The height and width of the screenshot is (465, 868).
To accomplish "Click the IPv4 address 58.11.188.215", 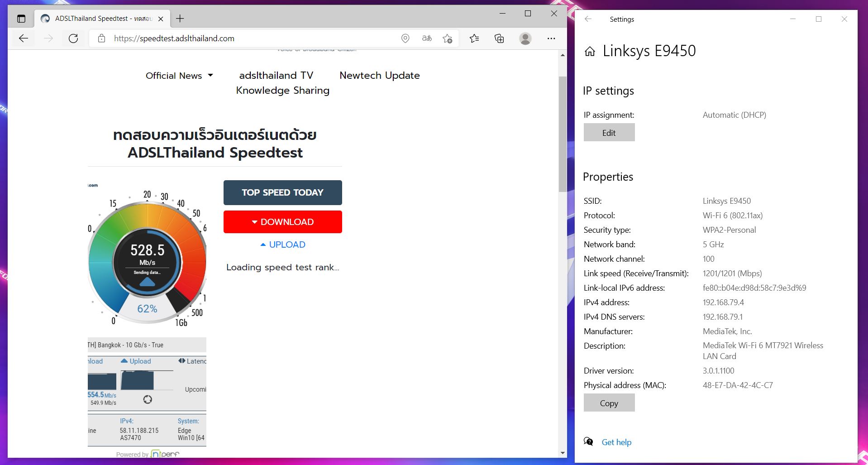I will tap(139, 431).
